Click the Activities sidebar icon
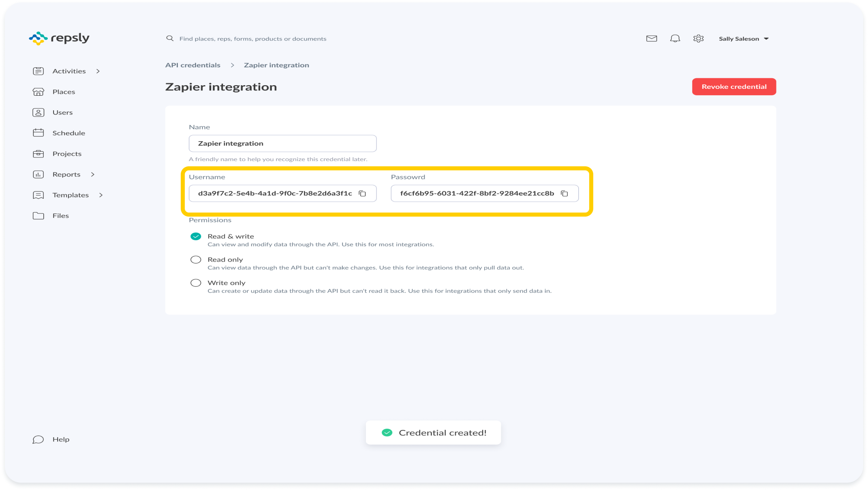 pos(38,71)
